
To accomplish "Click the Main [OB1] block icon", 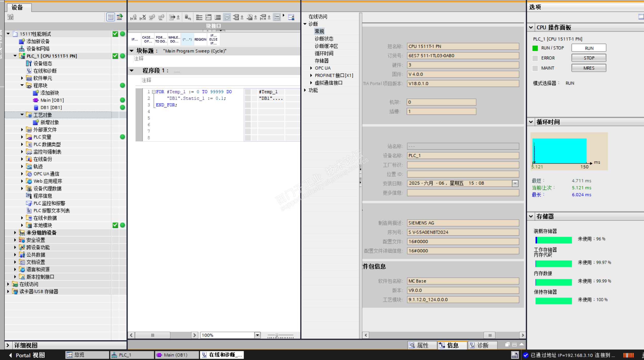I will tap(36, 100).
